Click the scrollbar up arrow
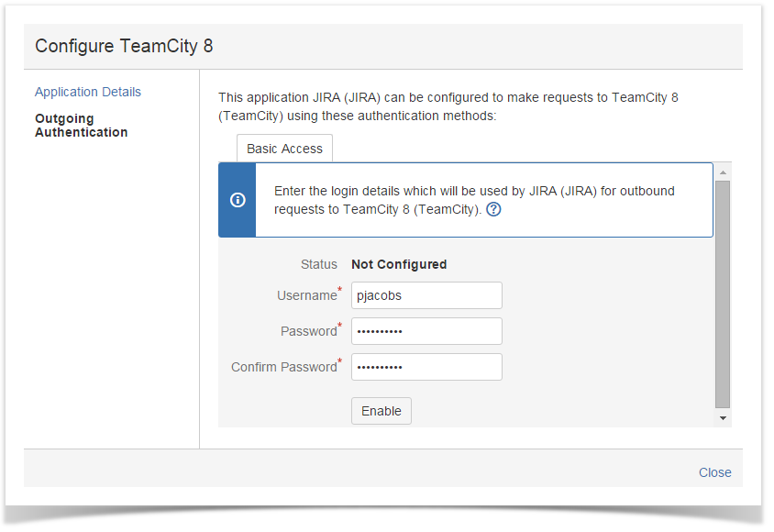Image resolution: width=774 pixels, height=532 pixels. point(723,172)
